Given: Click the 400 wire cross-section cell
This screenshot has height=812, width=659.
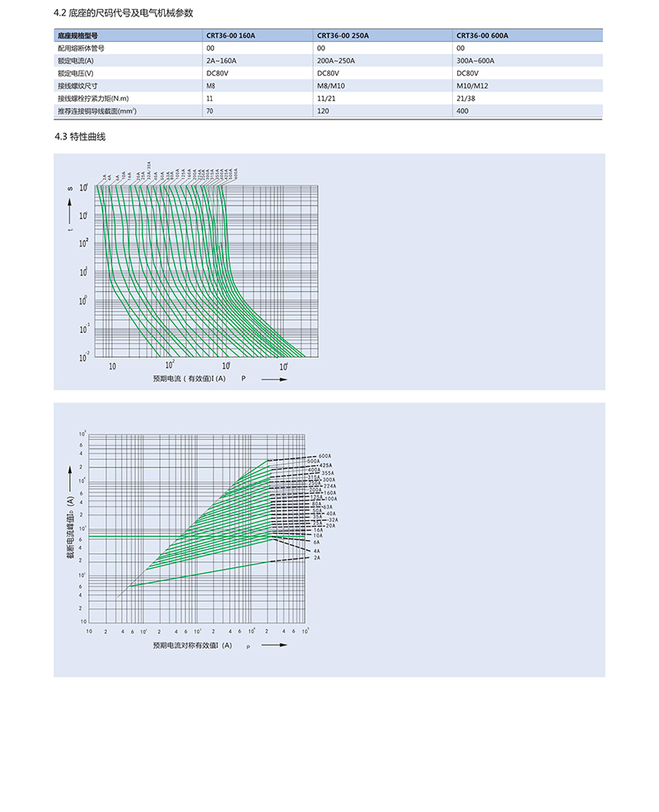Looking at the screenshot, I should click(x=462, y=110).
